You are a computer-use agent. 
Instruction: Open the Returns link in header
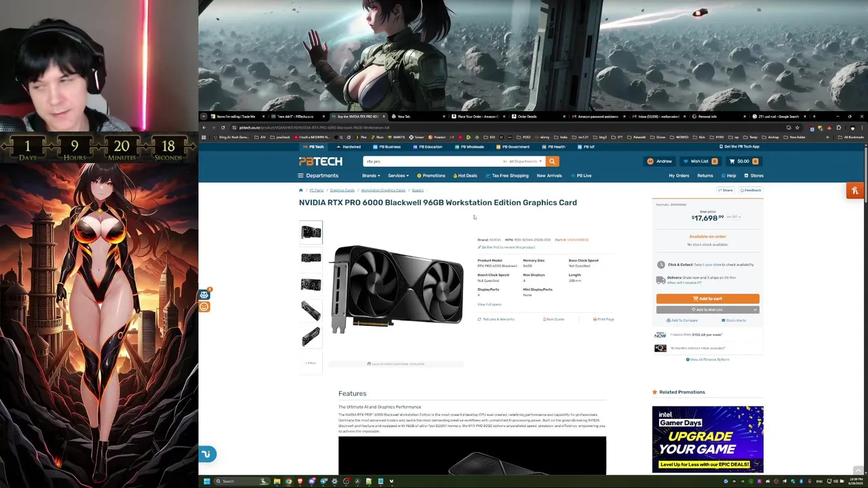click(x=705, y=176)
